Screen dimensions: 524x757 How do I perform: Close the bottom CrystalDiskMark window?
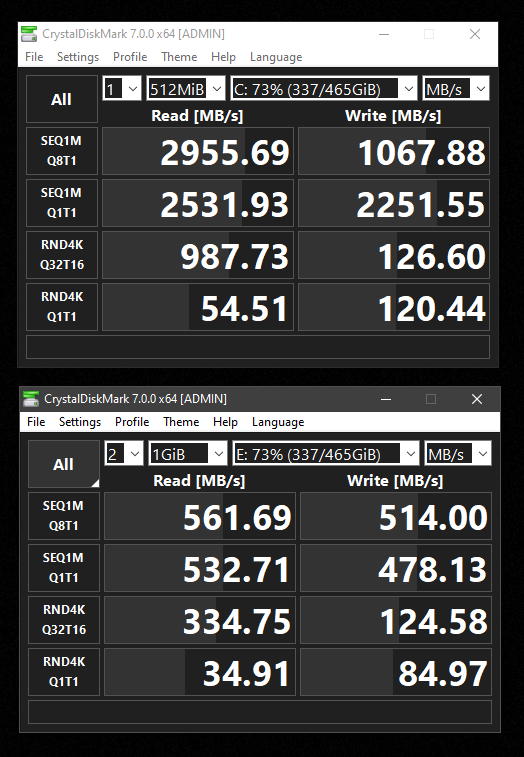tap(477, 399)
